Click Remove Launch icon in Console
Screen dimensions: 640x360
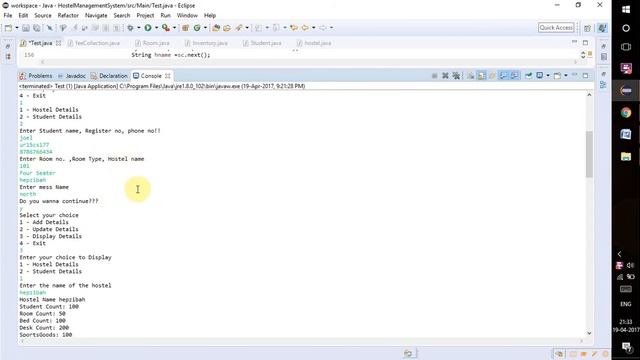(x=445, y=76)
